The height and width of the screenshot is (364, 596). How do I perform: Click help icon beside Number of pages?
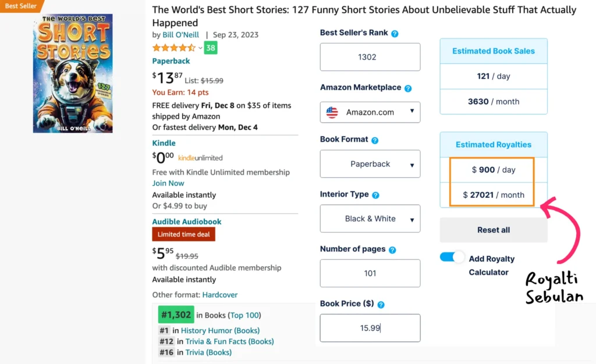392,250
